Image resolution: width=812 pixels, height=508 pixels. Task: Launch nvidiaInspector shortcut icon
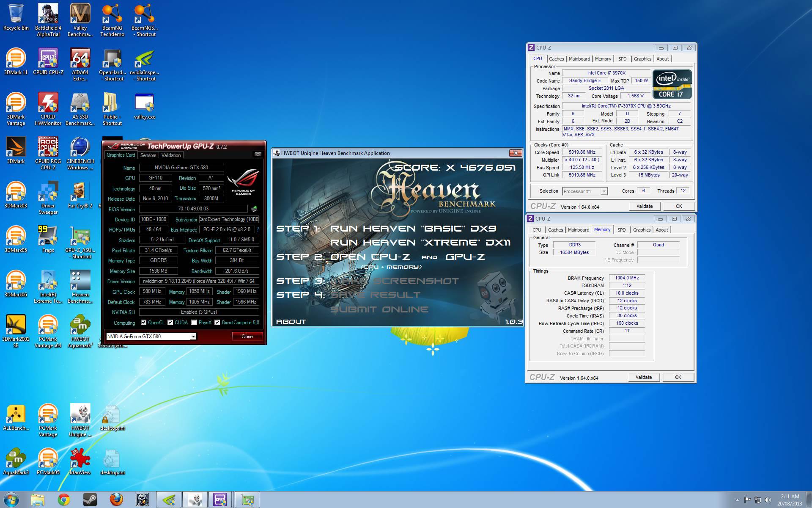pyautogui.click(x=144, y=65)
